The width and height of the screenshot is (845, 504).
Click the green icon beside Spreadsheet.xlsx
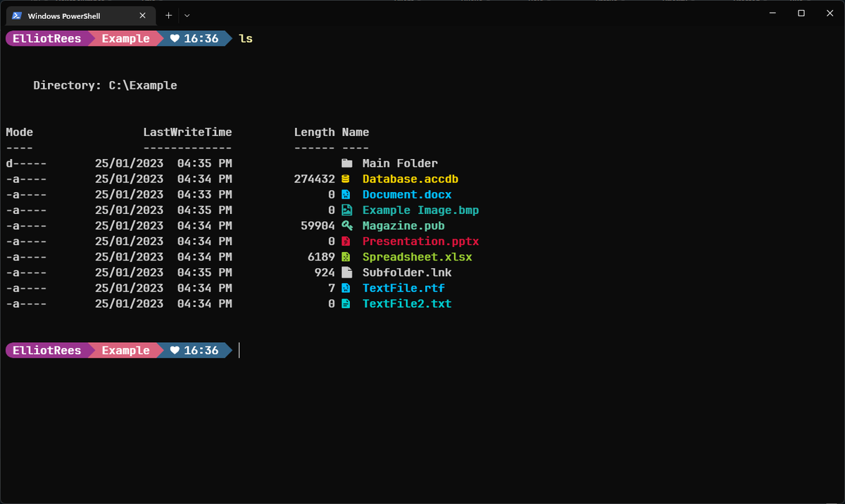(346, 257)
